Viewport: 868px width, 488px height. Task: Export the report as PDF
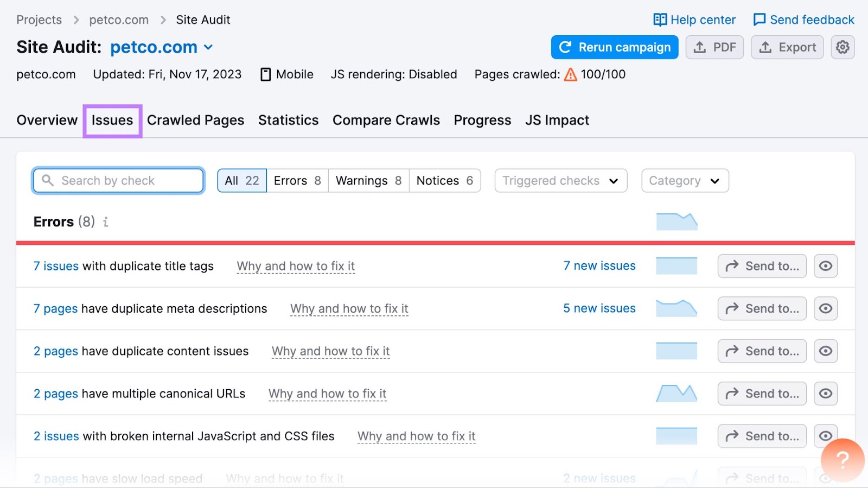pos(714,47)
